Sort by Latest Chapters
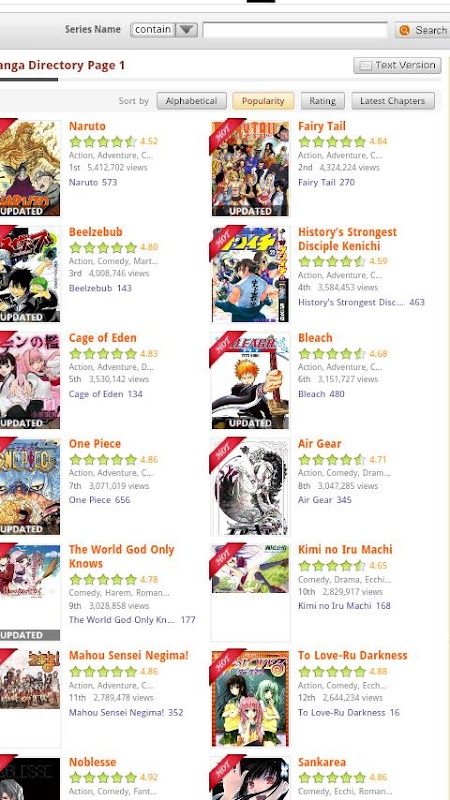This screenshot has height=800, width=450. click(x=393, y=101)
